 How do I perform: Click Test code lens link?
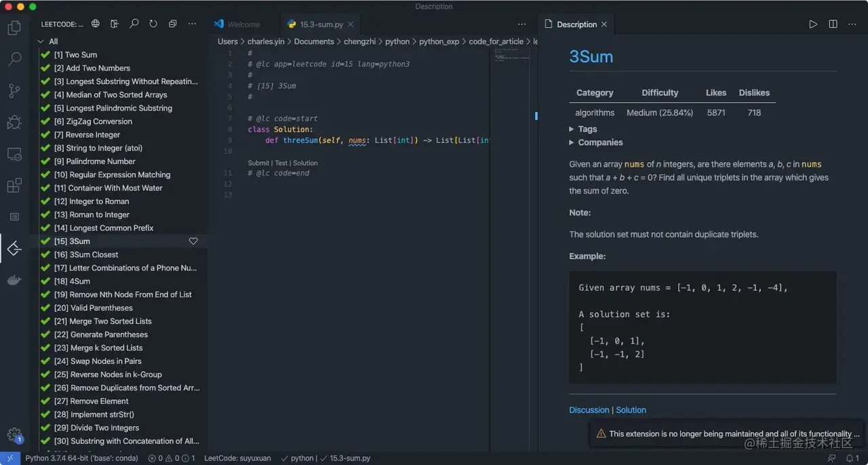click(281, 163)
